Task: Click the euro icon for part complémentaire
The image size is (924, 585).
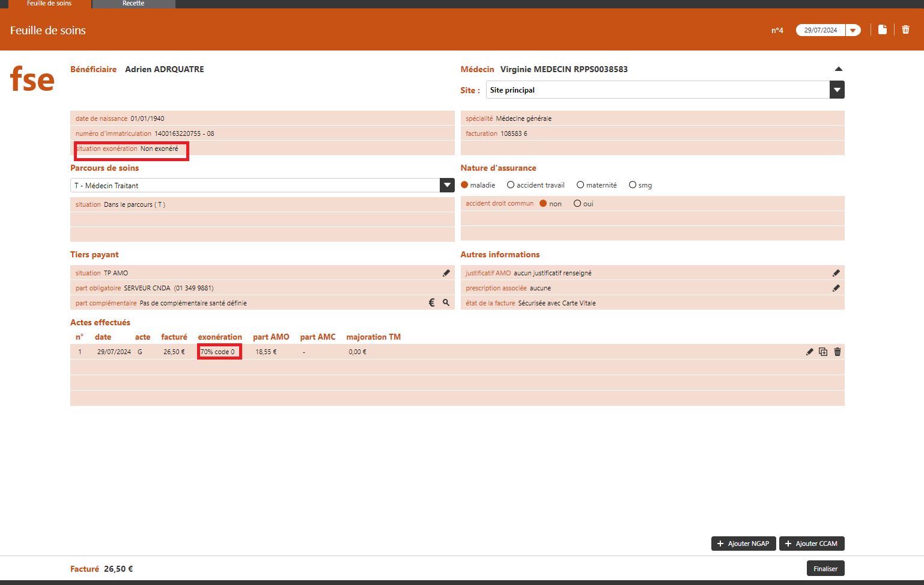Action: 431,303
